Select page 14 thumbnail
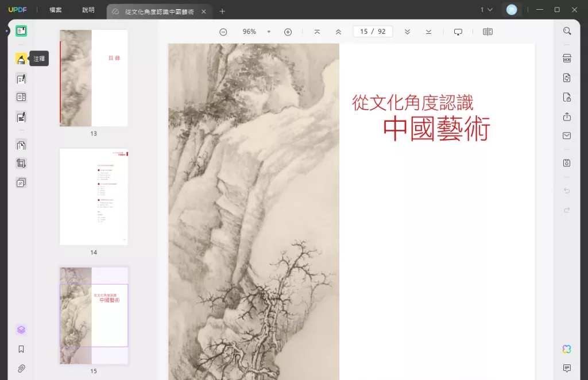This screenshot has height=380, width=588. coord(94,197)
